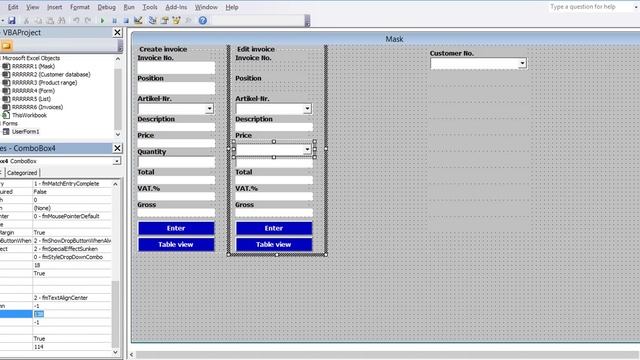Click Table view button under Edit invoice
The width and height of the screenshot is (640, 360).
click(x=274, y=244)
